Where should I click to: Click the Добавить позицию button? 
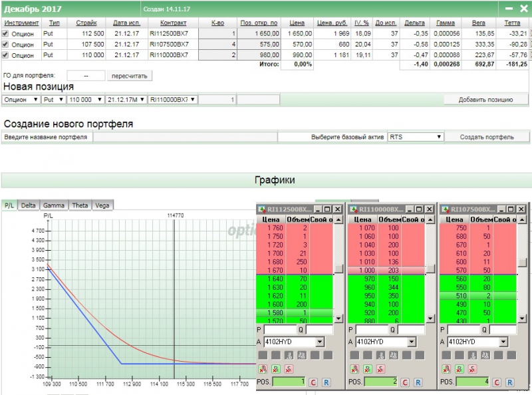[x=485, y=100]
